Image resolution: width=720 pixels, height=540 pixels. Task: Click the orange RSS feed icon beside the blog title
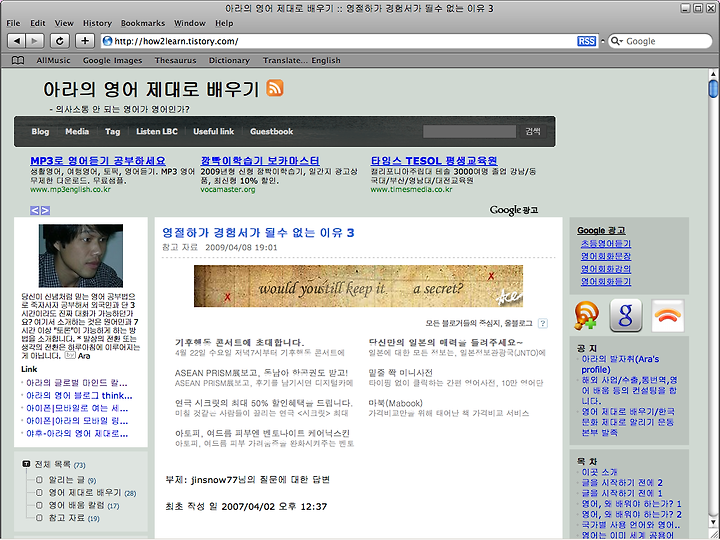[x=275, y=88]
